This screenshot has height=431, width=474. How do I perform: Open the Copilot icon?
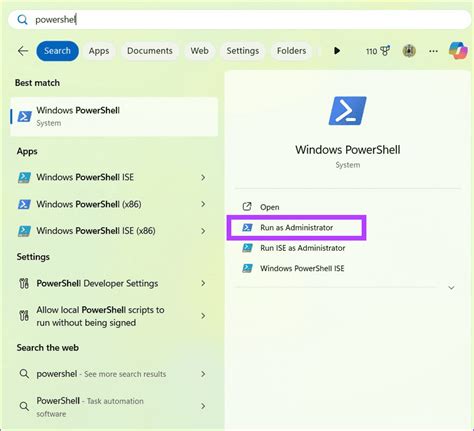(x=458, y=50)
